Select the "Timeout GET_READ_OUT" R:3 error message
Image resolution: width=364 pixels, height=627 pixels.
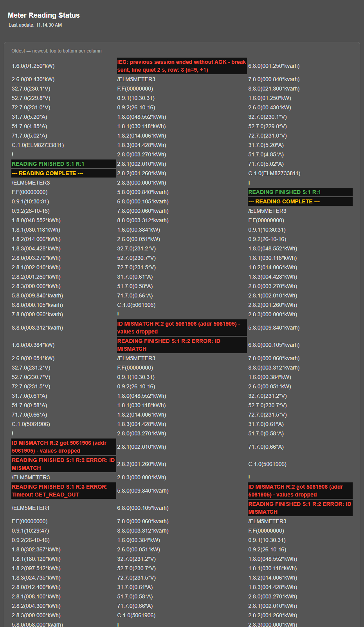[x=64, y=491]
